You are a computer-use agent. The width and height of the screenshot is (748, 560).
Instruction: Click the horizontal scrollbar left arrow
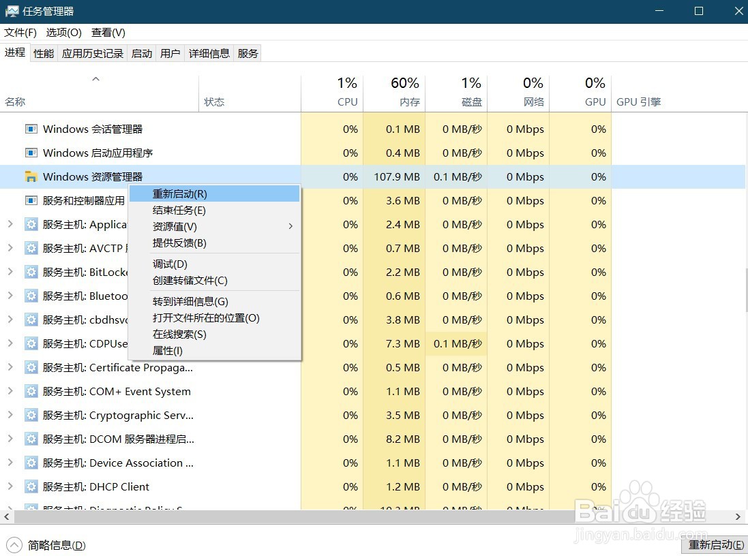pos(7,516)
